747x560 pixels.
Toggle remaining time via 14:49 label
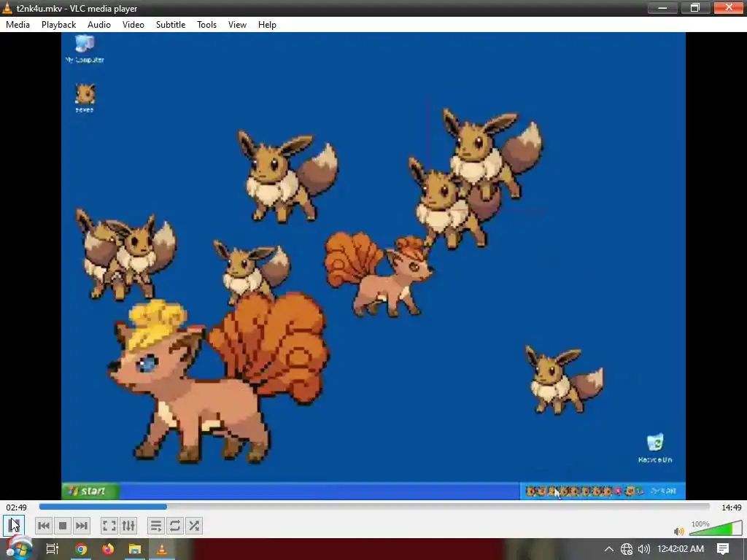click(x=731, y=507)
